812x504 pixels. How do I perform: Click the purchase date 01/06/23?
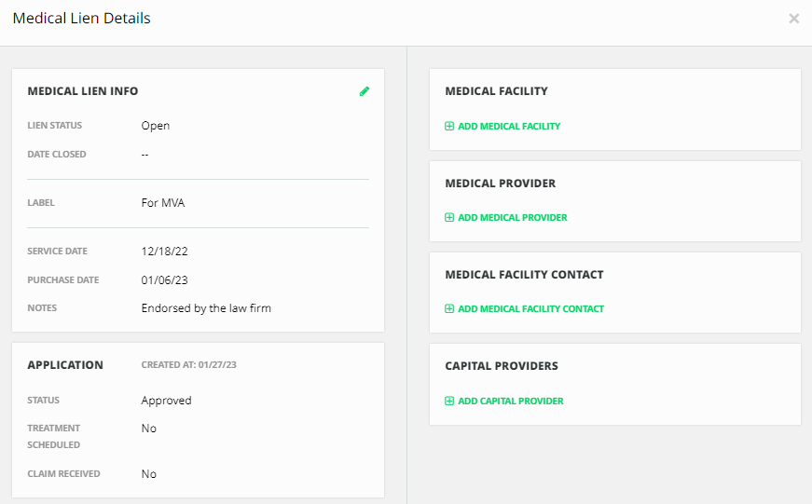tap(161, 280)
